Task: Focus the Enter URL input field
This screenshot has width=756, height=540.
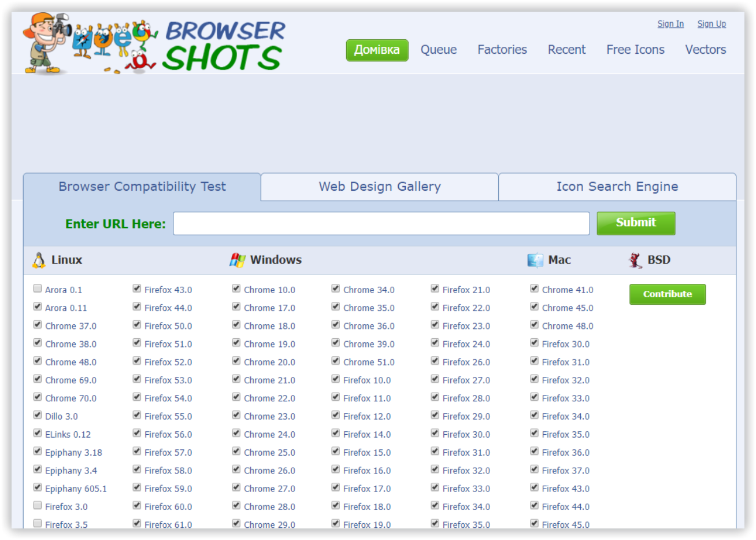Action: (381, 224)
